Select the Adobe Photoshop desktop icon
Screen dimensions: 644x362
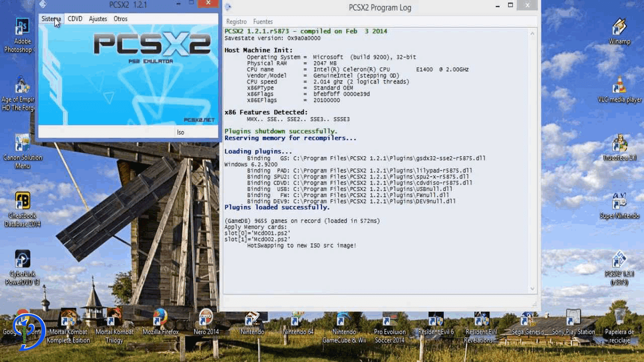coord(22,35)
